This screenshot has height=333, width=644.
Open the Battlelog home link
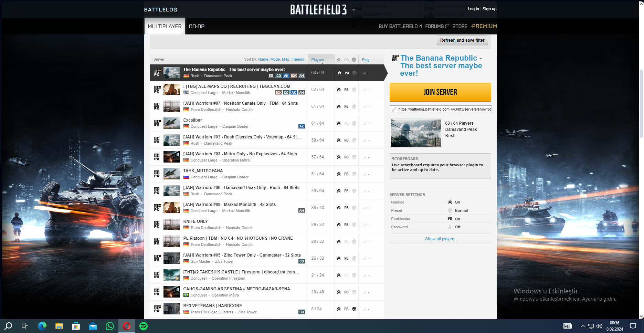click(160, 10)
